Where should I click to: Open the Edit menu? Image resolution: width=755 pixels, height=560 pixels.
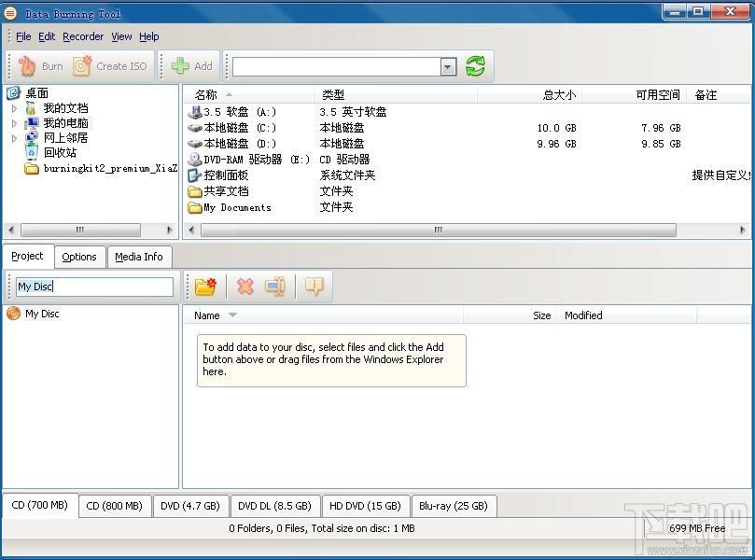click(47, 36)
